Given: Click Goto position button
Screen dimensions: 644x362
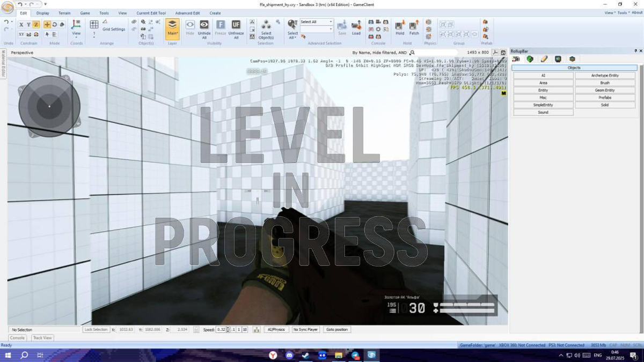Looking at the screenshot, I should point(337,329).
